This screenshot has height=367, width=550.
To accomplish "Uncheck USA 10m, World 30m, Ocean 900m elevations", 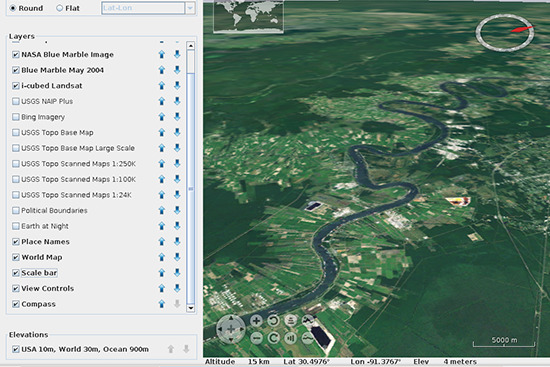I will 15,349.
